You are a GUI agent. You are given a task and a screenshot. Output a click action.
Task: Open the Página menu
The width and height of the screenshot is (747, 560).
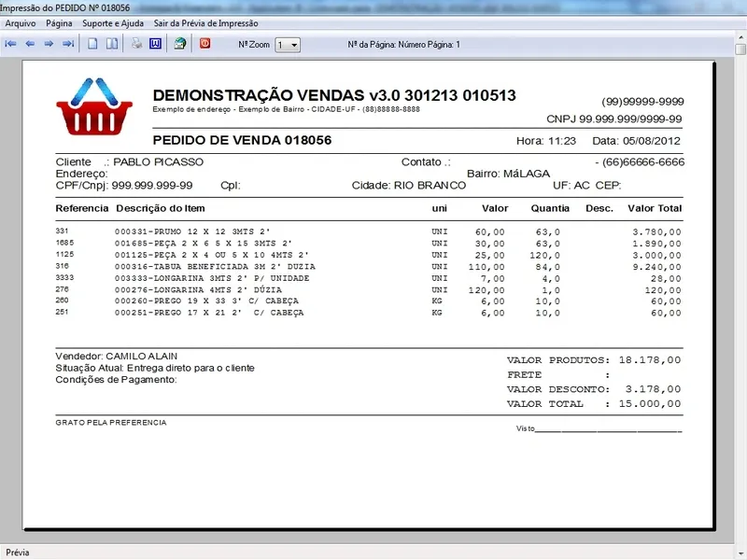(x=59, y=22)
